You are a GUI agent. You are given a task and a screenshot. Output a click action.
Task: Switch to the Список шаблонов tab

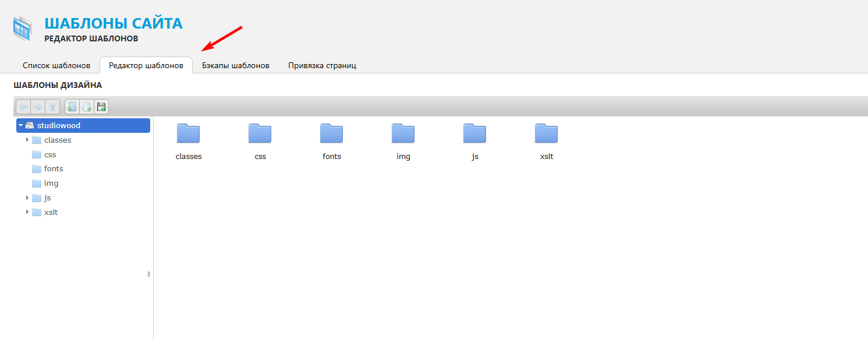click(55, 65)
